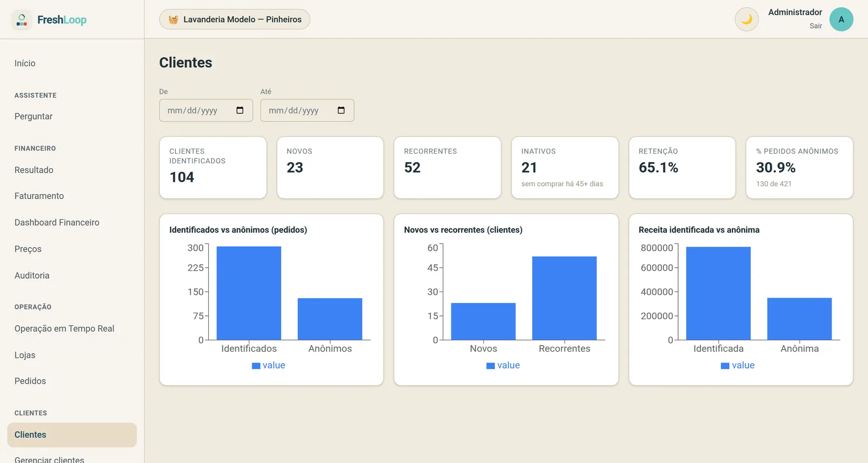
Task: Open the Lavanderia Modelo — Pinheiros store selector
Action: (234, 20)
